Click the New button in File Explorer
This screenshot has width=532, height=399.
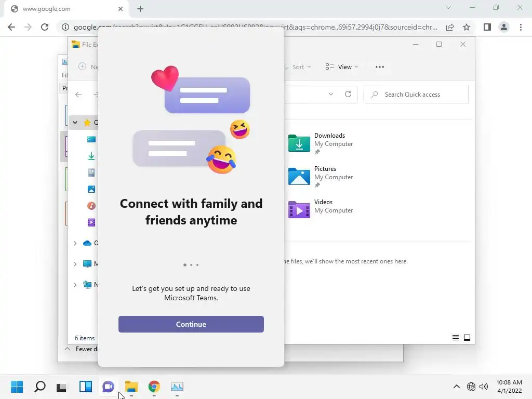point(88,67)
